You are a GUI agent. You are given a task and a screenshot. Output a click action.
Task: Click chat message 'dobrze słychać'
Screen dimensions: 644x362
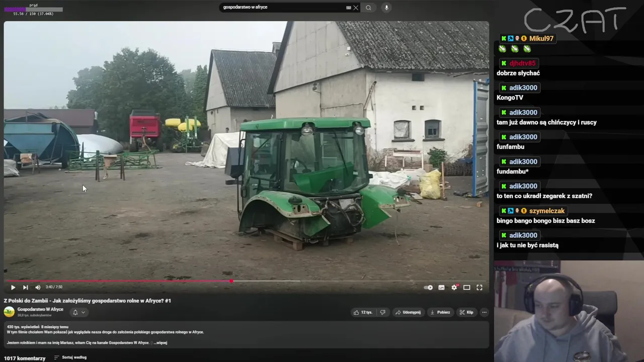tap(518, 73)
